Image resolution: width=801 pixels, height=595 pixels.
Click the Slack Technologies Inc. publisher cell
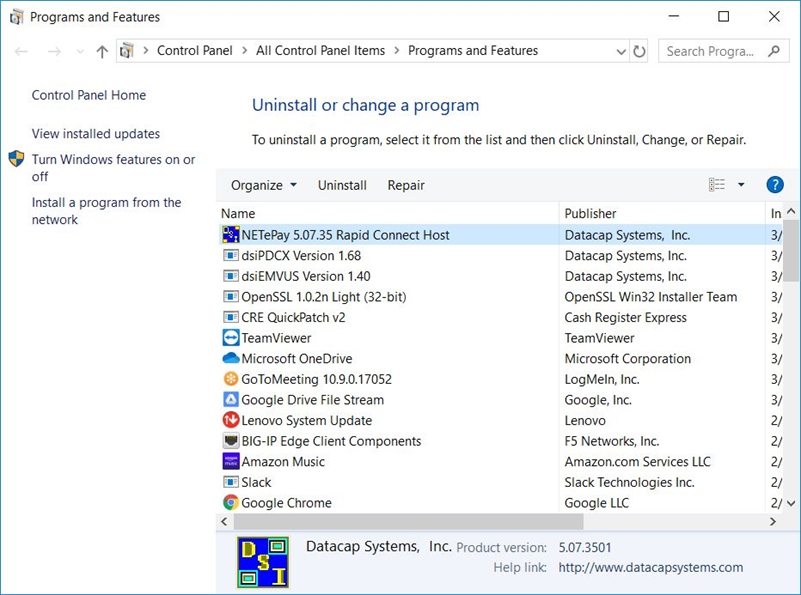click(629, 482)
